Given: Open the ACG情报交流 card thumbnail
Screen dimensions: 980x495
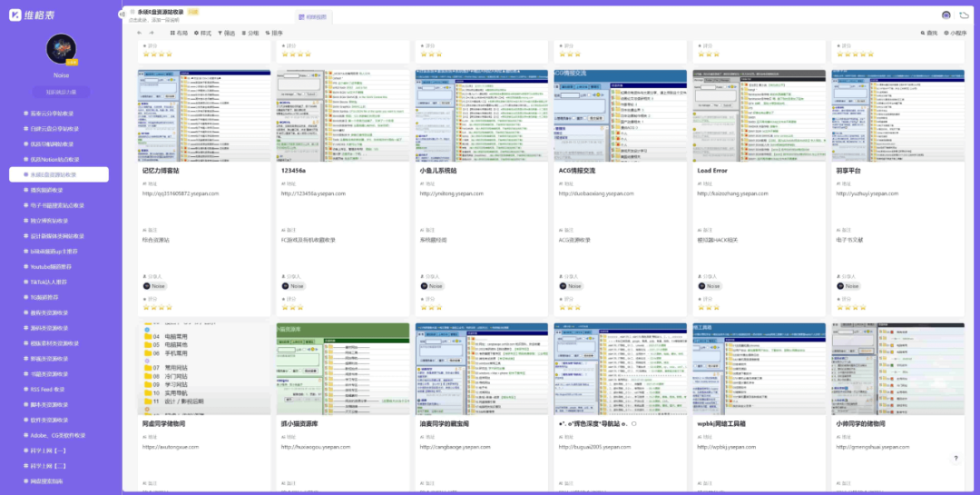Looking at the screenshot, I should click(x=621, y=115).
